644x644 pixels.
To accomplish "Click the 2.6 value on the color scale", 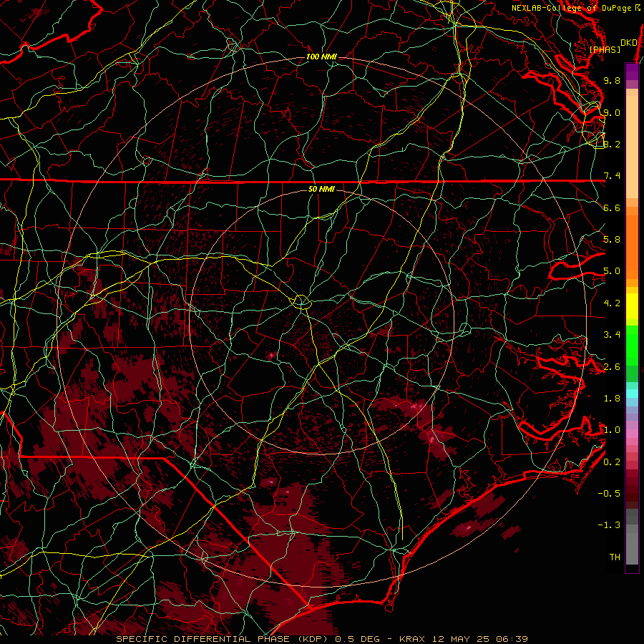I will tap(612, 367).
